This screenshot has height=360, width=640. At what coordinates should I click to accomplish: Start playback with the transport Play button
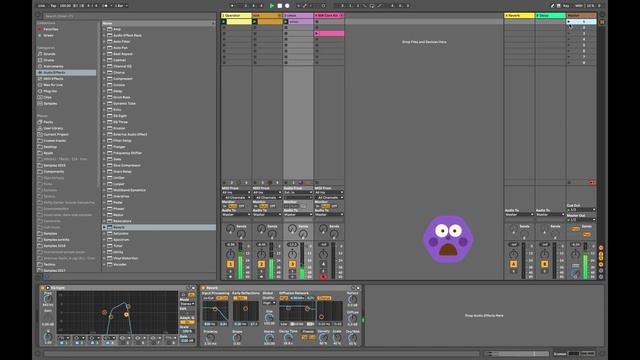click(x=272, y=6)
